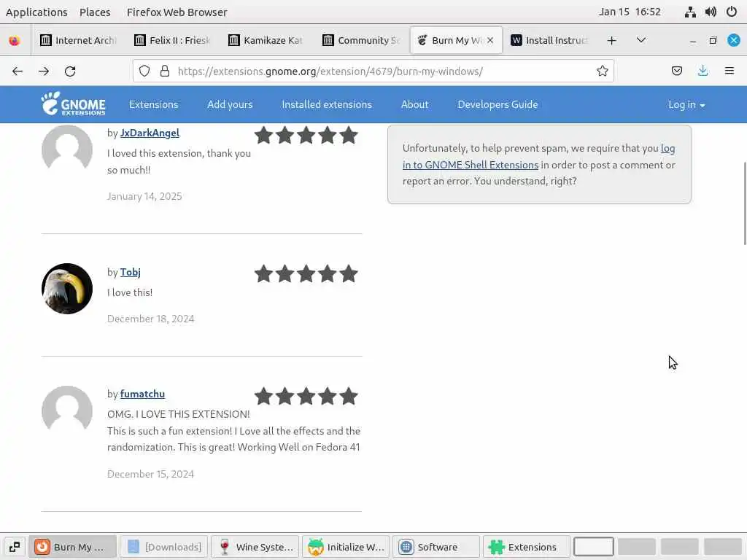Bookmark this page with the star
Screen dimensions: 747x560
[x=602, y=71]
